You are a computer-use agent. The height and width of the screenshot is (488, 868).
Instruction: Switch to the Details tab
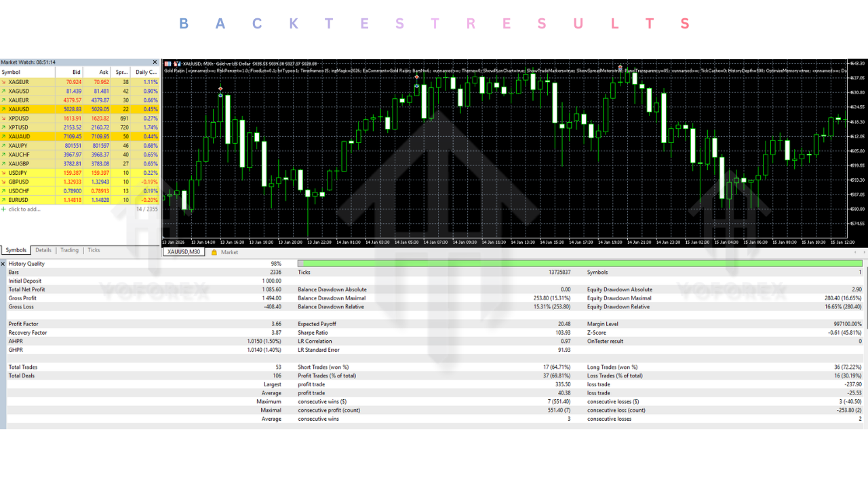click(x=43, y=250)
